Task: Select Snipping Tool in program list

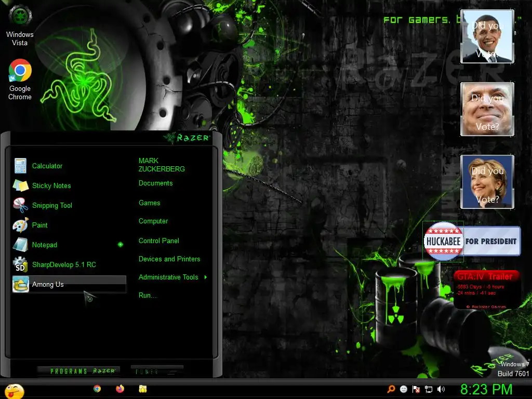Action: [x=69, y=205]
